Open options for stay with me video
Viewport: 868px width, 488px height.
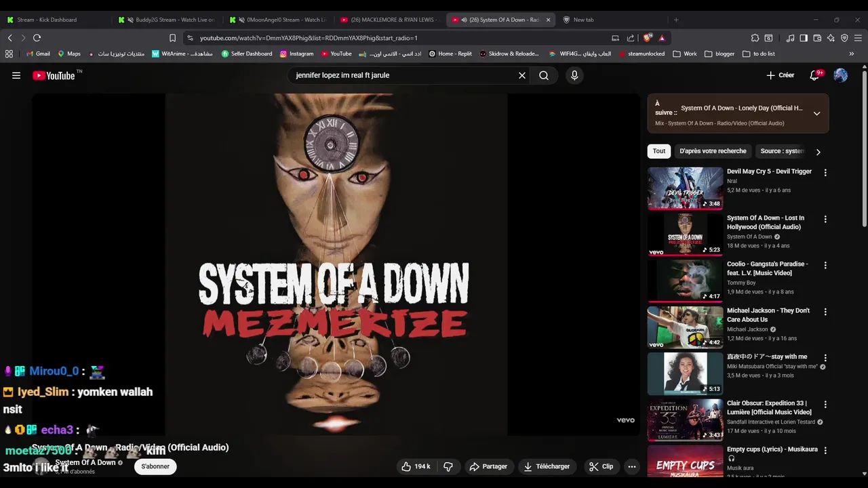[x=825, y=358]
